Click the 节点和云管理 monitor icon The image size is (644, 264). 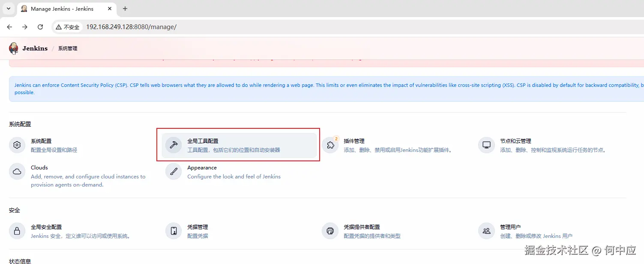click(x=486, y=145)
